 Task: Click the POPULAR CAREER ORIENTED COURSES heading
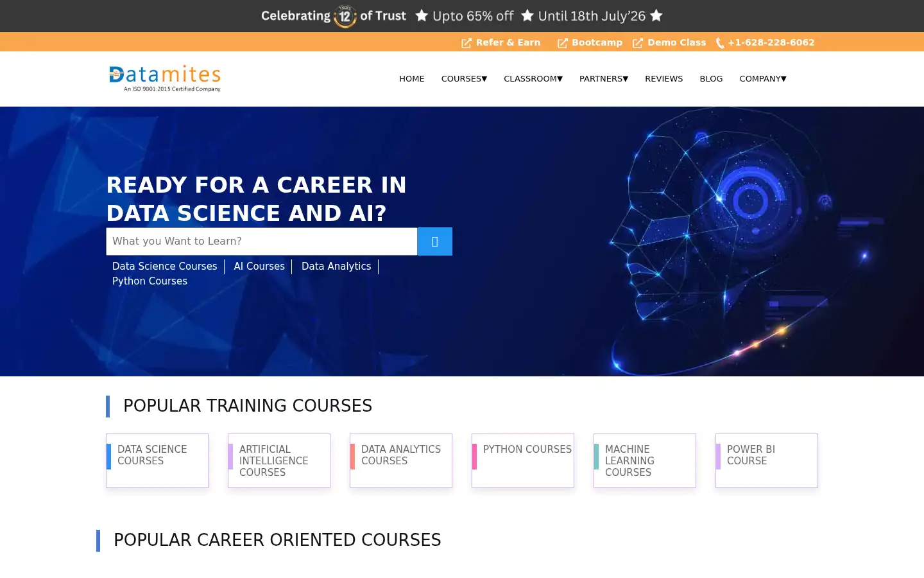click(x=277, y=540)
